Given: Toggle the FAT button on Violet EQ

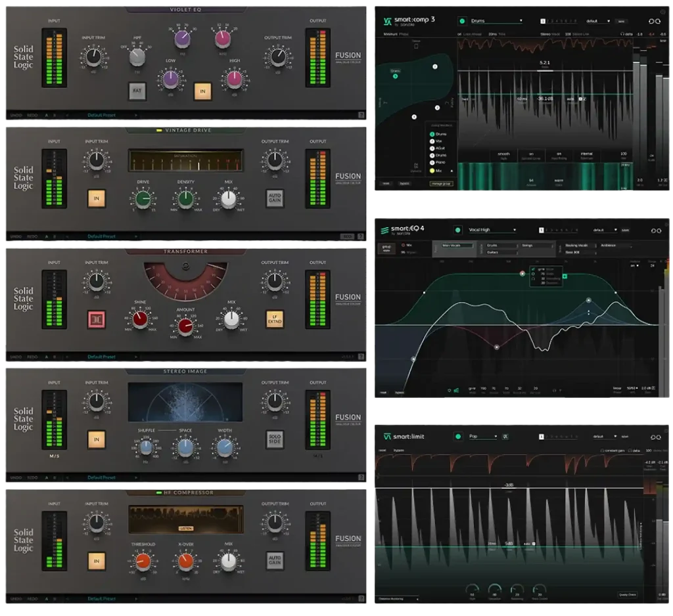Looking at the screenshot, I should 137,91.
